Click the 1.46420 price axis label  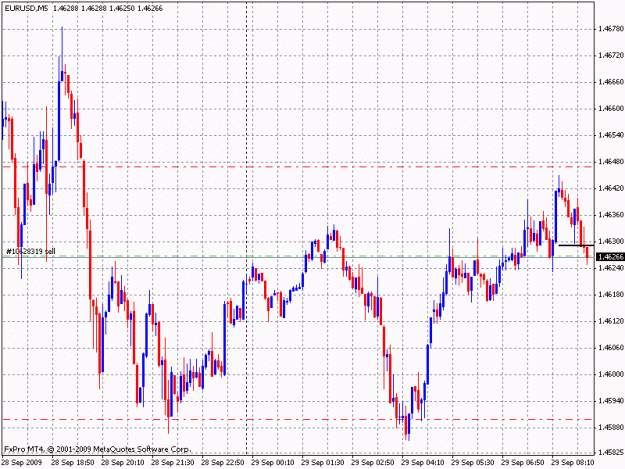(x=611, y=188)
